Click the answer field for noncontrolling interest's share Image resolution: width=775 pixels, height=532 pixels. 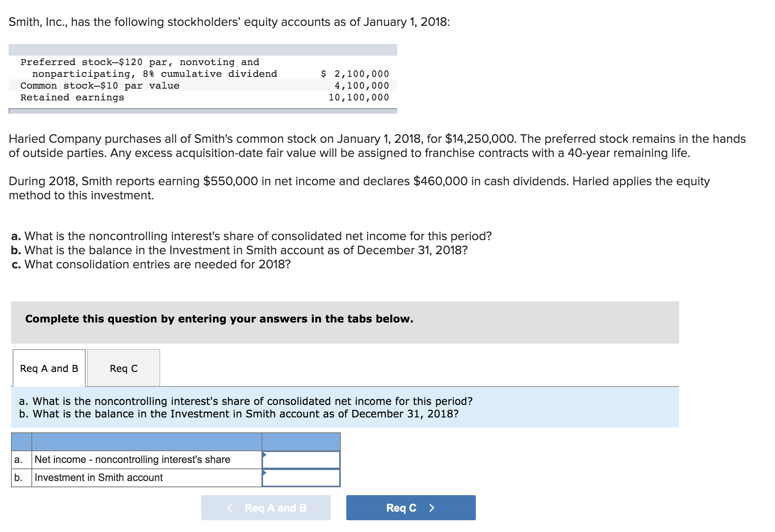(x=302, y=459)
